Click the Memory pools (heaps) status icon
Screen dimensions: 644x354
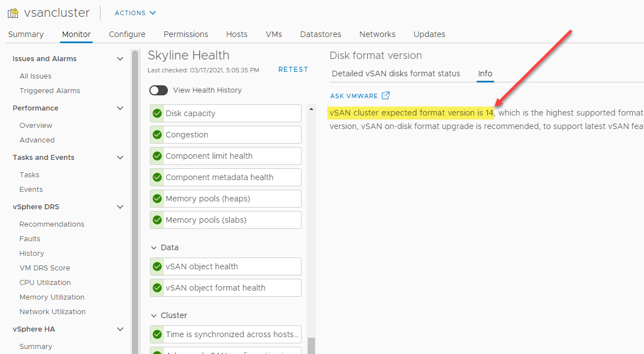157,199
